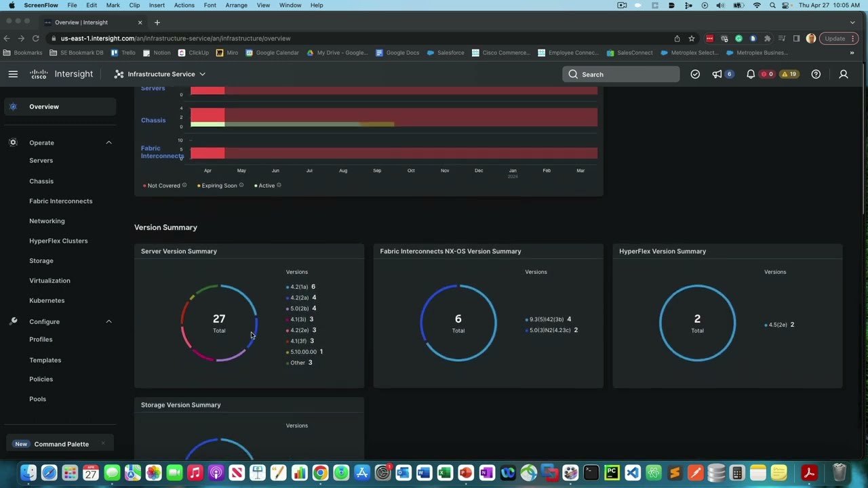This screenshot has width=868, height=488.
Task: Open the Command Palette button
Action: coord(61,444)
